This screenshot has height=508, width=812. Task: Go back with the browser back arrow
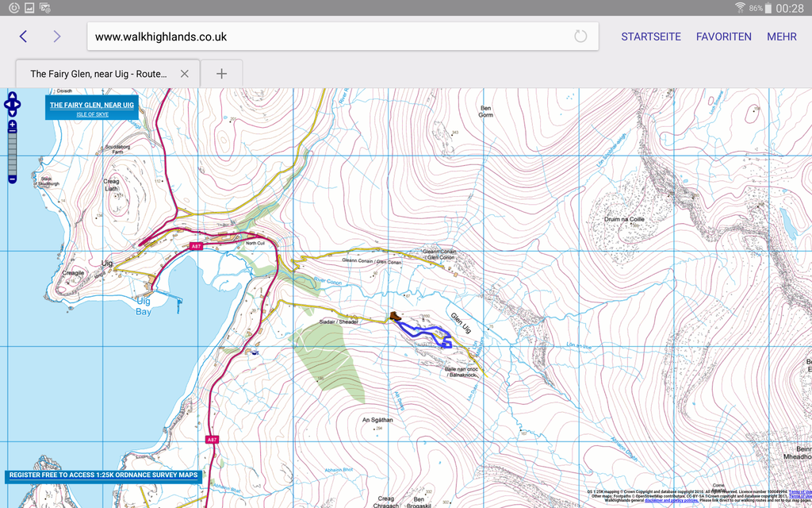tap(23, 37)
